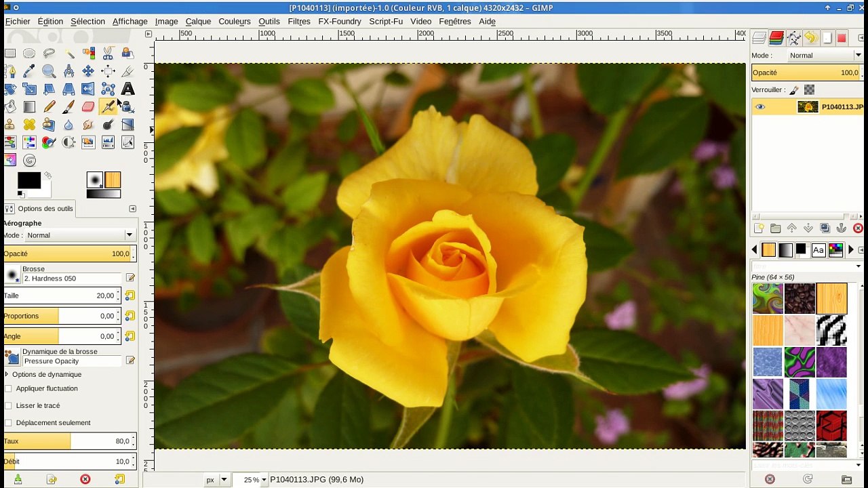
Task: Switch to the Channels tab
Action: tap(776, 38)
